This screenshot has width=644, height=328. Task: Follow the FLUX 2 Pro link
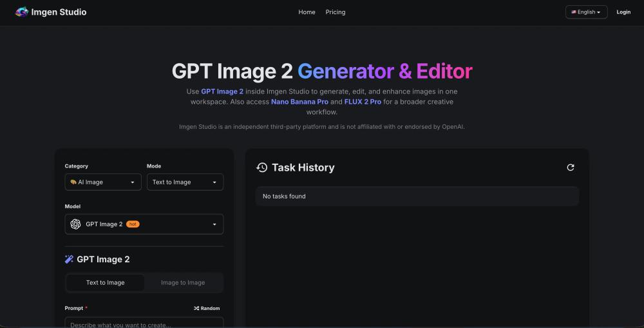[x=363, y=102]
